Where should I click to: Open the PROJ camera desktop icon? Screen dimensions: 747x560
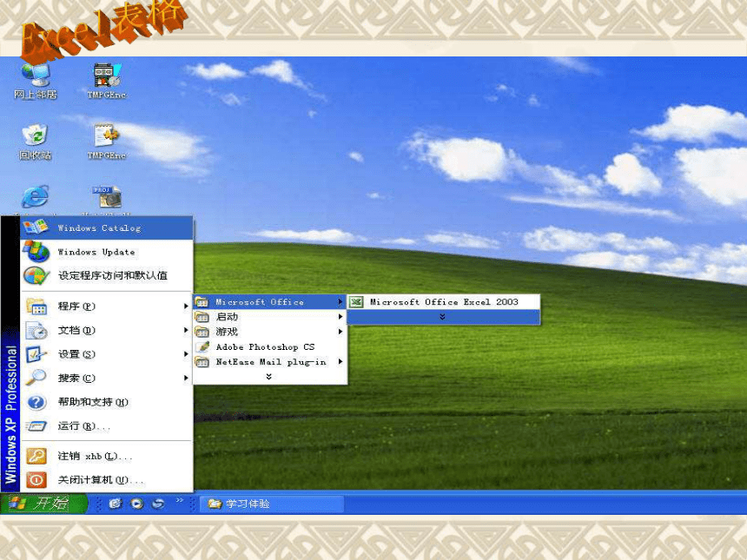[107, 196]
